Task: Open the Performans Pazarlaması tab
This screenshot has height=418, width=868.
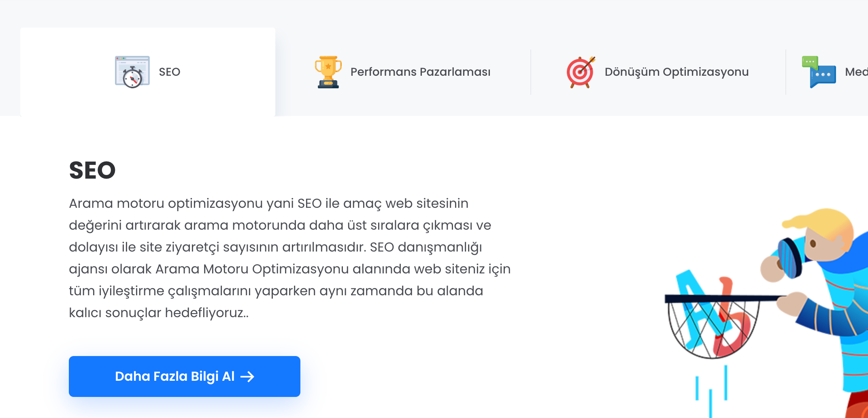Action: [x=403, y=72]
